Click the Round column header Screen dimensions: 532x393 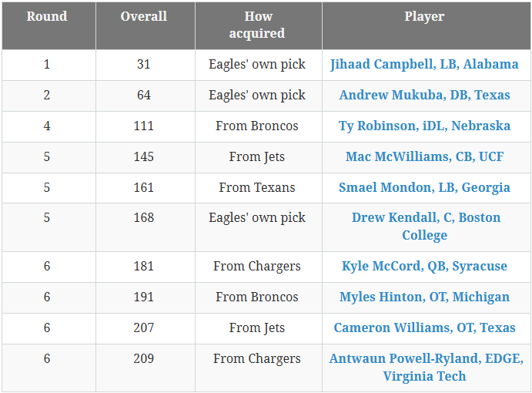tap(47, 17)
